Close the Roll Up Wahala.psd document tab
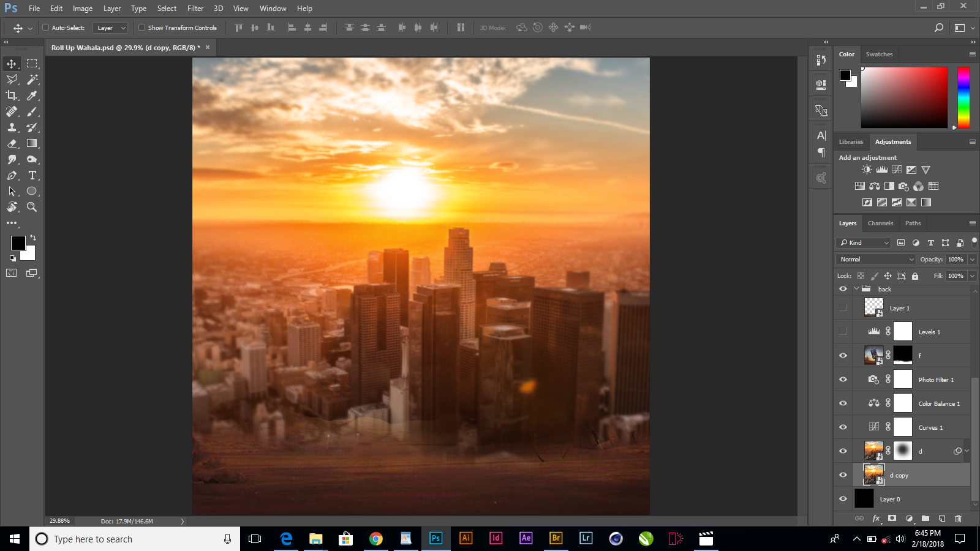 click(x=208, y=47)
